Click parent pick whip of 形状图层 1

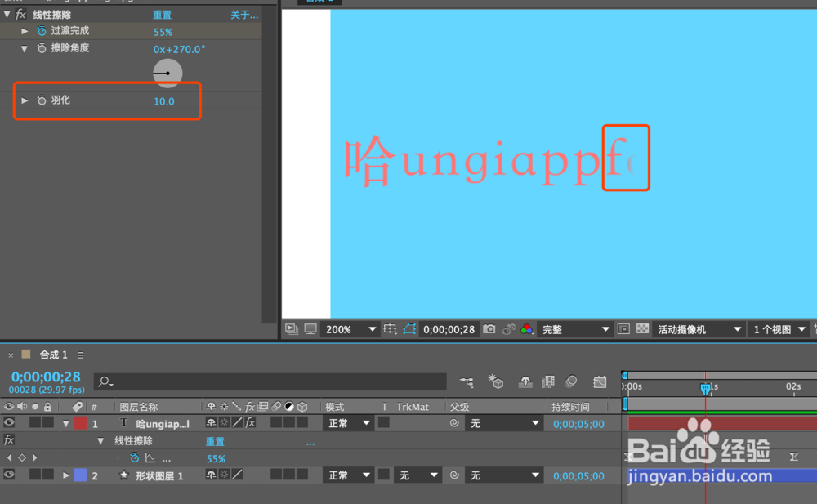[454, 475]
